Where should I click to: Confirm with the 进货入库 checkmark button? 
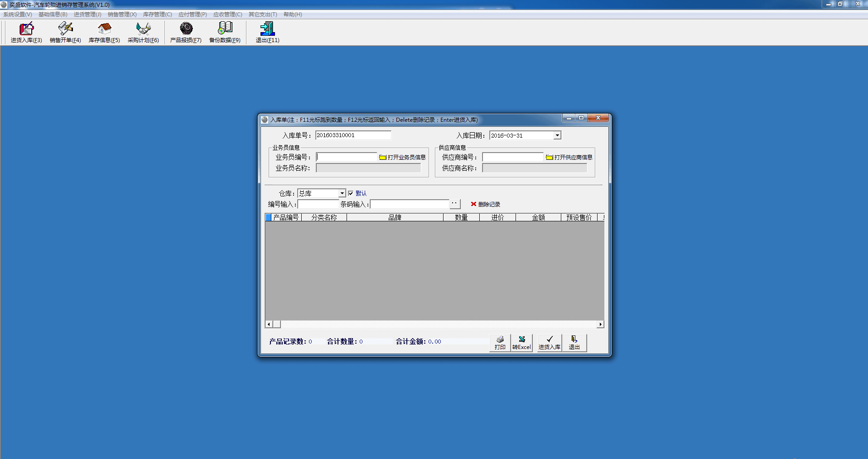click(549, 343)
